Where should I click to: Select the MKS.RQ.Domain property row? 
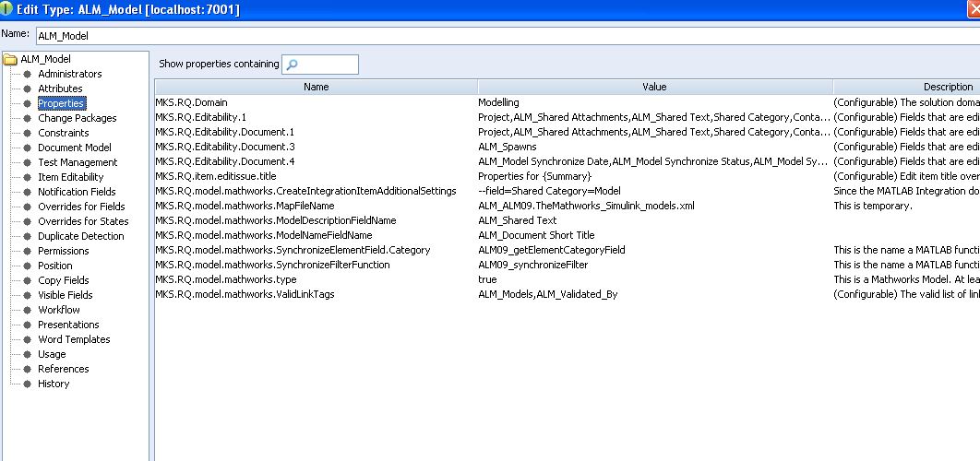[x=568, y=102]
